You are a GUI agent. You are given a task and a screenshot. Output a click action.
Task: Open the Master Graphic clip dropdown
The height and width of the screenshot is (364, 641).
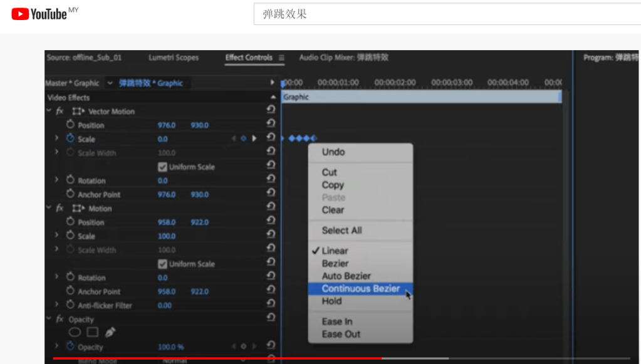(x=110, y=83)
